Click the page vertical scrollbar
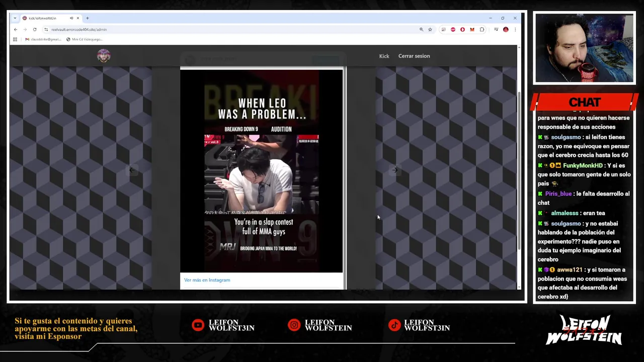The width and height of the screenshot is (644, 362). (x=519, y=171)
